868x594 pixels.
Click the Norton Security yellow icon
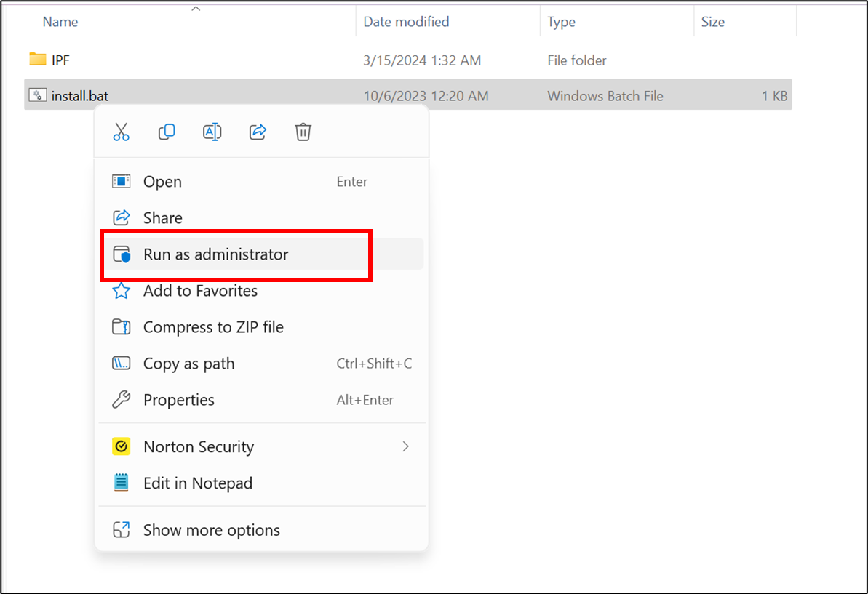(x=121, y=446)
